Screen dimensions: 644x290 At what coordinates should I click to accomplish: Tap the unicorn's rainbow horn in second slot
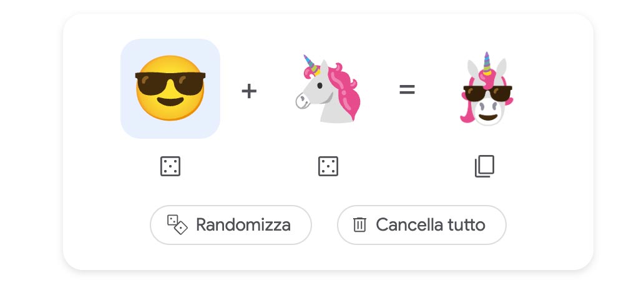[310, 64]
